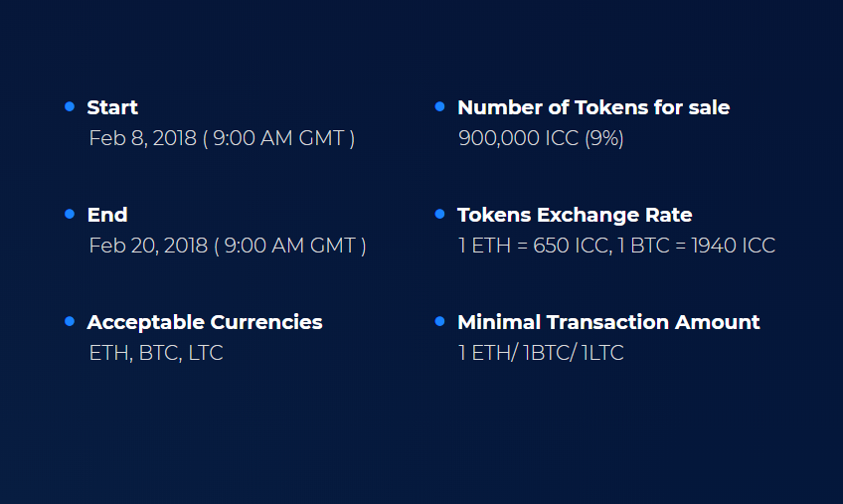The image size is (843, 504).
Task: Select the Tokens Exchange Rate heading
Action: point(575,215)
